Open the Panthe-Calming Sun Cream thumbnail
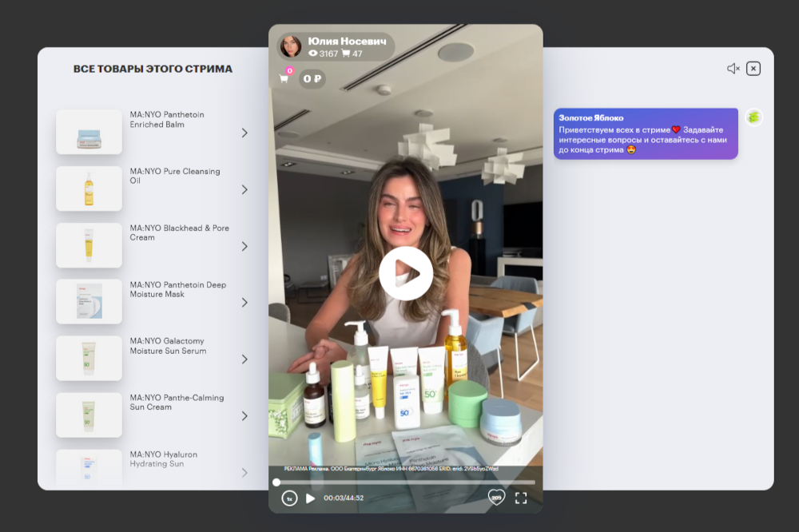 (89, 415)
